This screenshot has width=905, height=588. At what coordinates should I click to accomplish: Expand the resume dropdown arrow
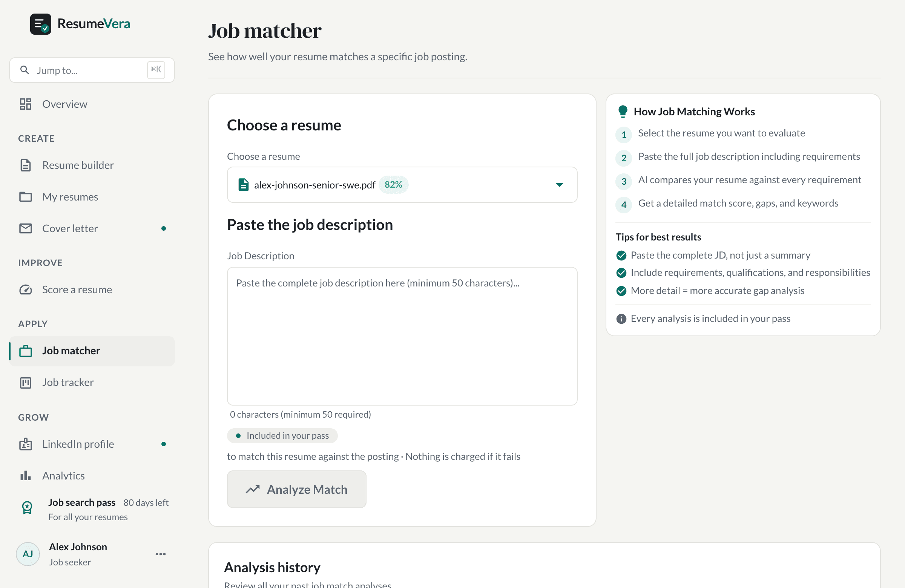point(559,185)
